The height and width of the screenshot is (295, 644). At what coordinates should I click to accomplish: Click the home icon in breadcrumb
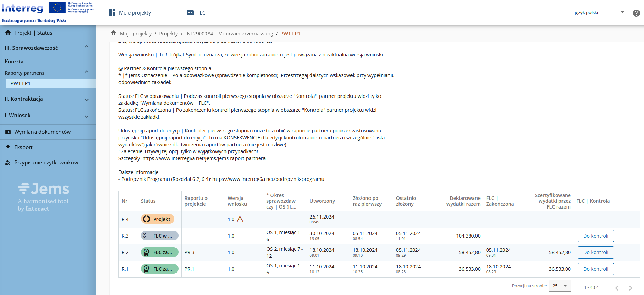[x=113, y=33]
